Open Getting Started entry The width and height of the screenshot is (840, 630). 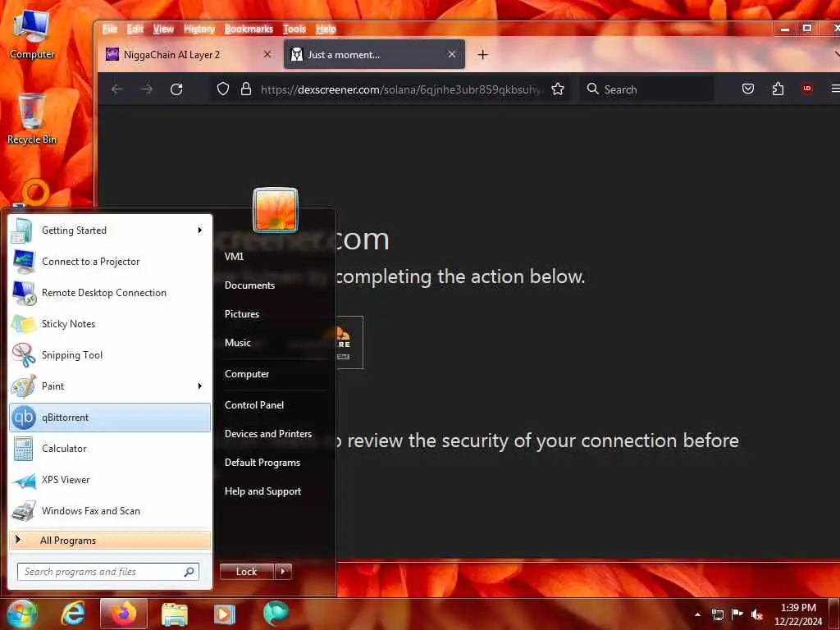(x=110, y=231)
